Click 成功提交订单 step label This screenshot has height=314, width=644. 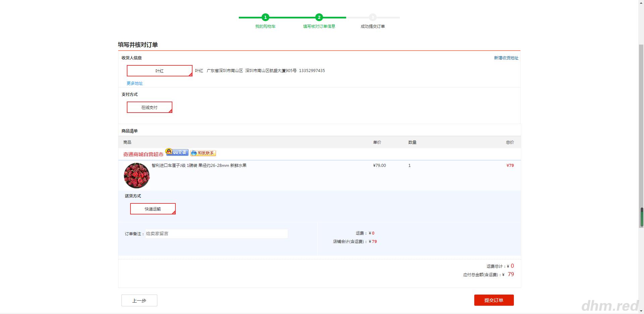tap(373, 26)
